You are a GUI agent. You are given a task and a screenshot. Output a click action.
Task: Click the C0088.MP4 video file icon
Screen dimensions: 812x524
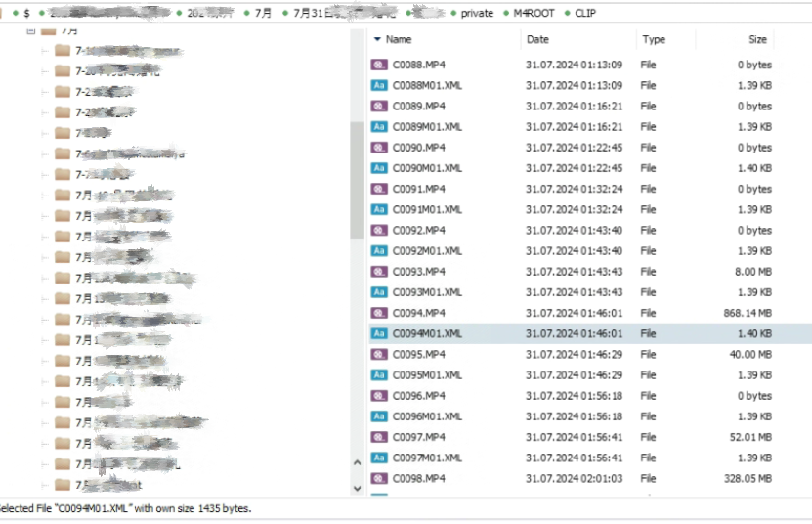379,65
